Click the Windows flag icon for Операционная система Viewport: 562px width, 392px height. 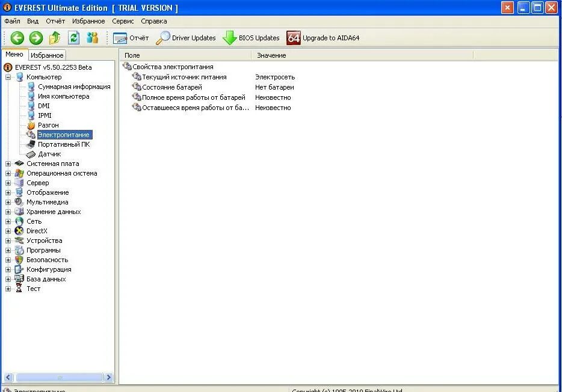(x=19, y=173)
